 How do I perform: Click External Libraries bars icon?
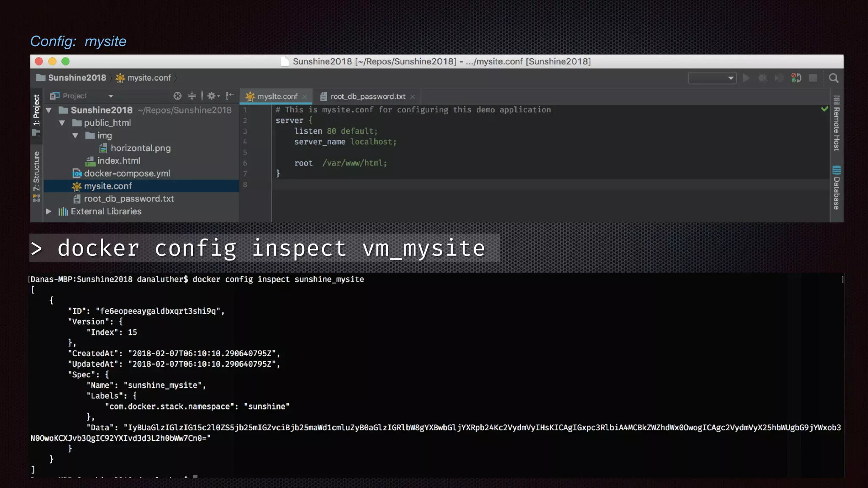[x=63, y=211]
